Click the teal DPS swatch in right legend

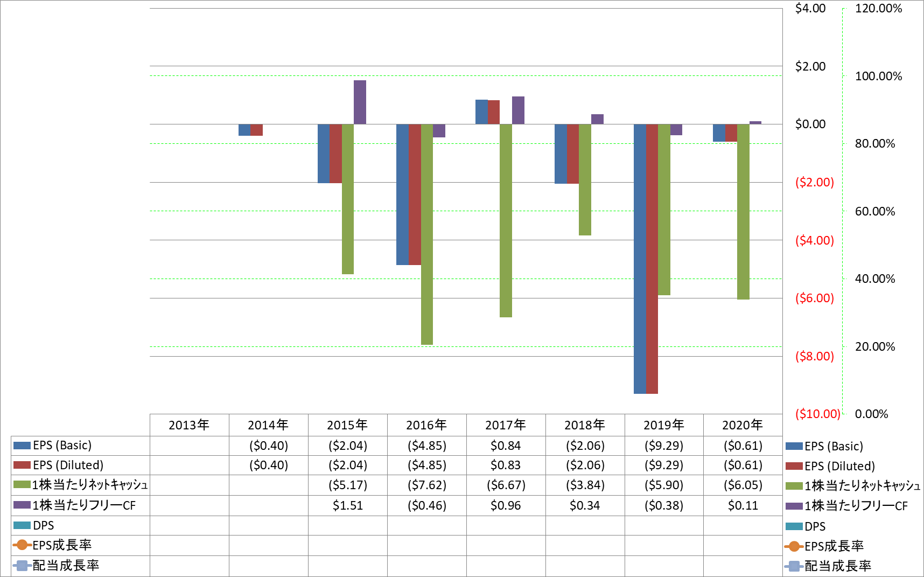pyautogui.click(x=794, y=526)
